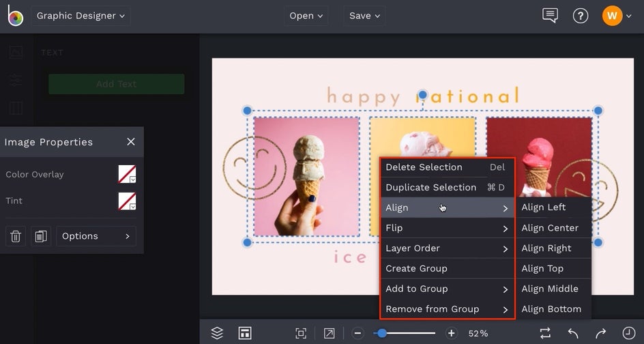Viewport: 644px width, 344px height.
Task: Expand the Add to Group submenu
Action: tap(447, 289)
